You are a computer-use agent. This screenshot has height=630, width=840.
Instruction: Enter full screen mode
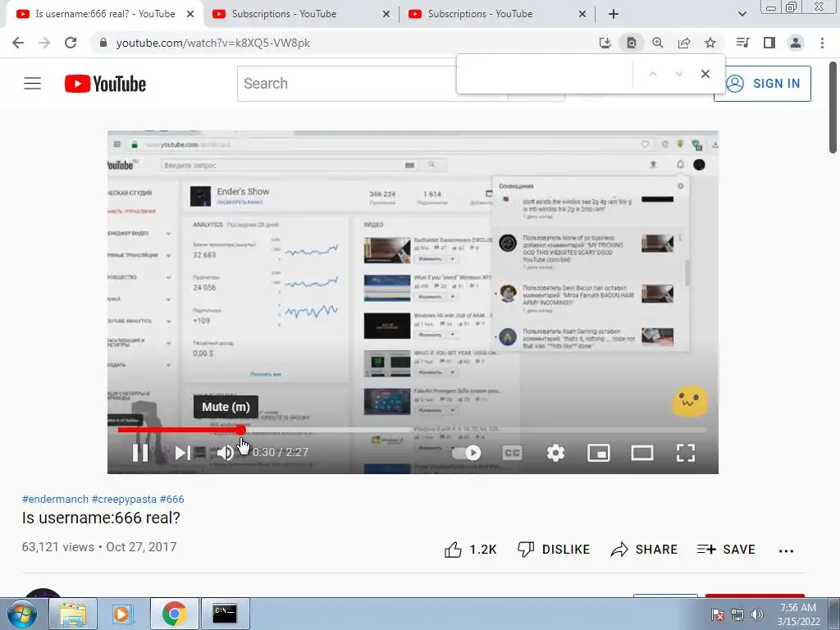click(685, 453)
